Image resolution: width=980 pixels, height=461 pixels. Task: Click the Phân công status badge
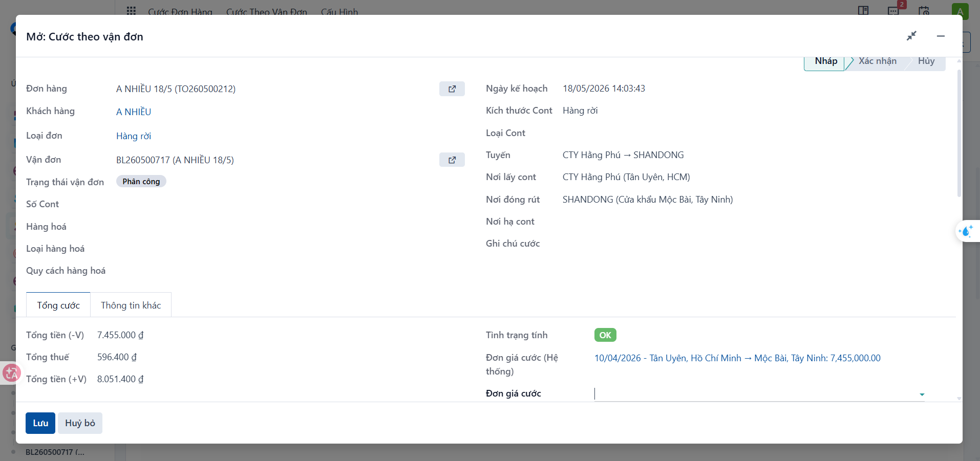pyautogui.click(x=141, y=182)
